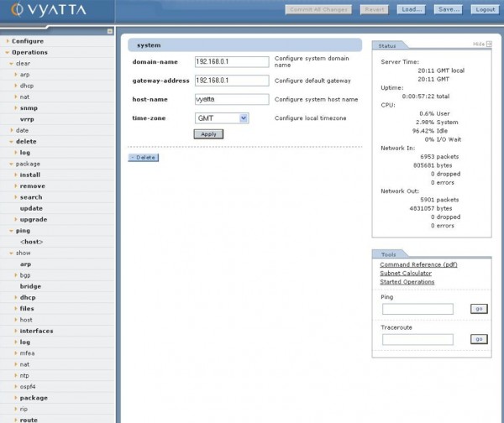Open the Save dialog
504x423 pixels.
click(449, 9)
